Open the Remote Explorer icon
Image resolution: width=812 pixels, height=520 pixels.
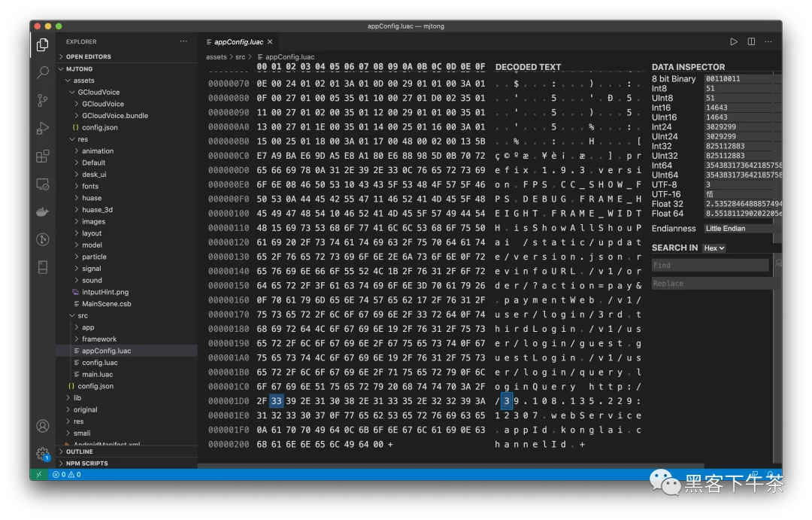tap(43, 184)
